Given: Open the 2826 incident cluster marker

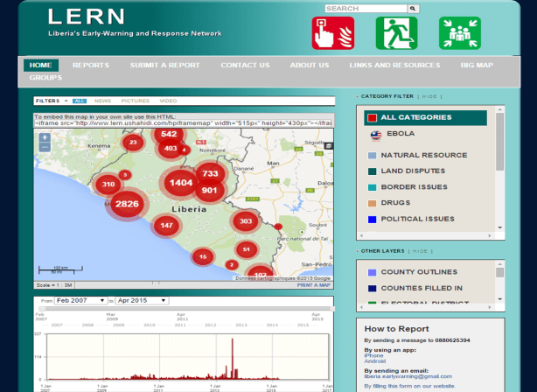Looking at the screenshot, I should tap(127, 204).
